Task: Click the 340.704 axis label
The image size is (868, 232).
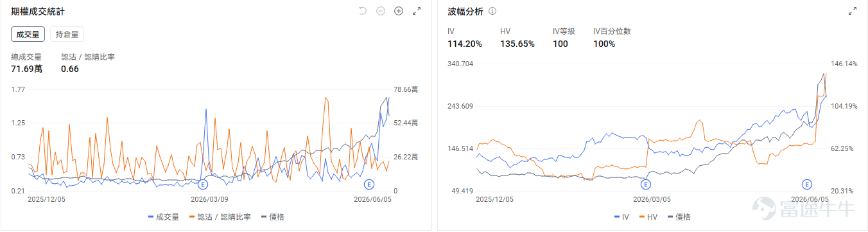Action: click(x=460, y=64)
